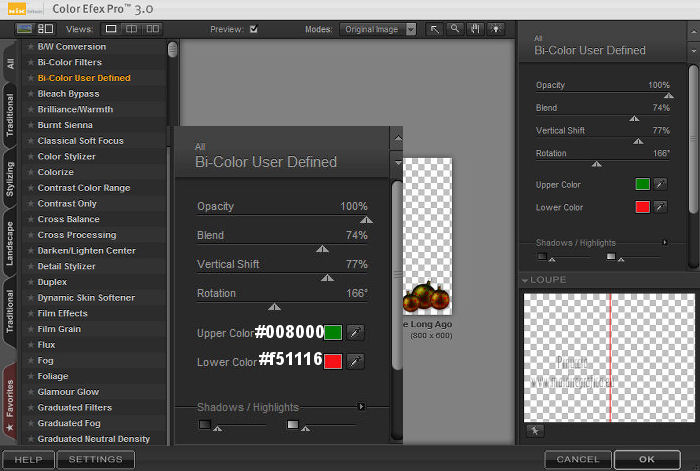The image size is (700, 471).
Task: Open the SETTINGS button
Action: coord(96,459)
